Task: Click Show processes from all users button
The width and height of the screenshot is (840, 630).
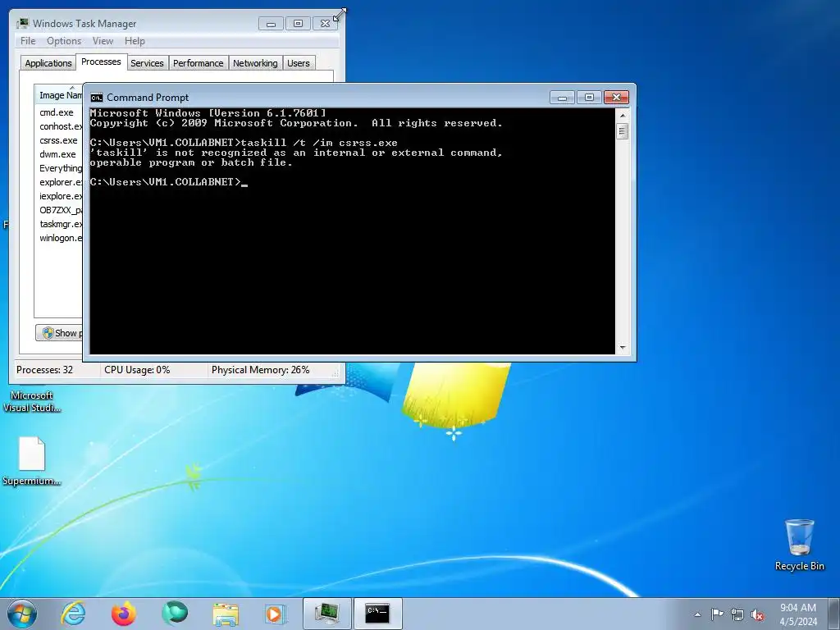Action: pos(59,333)
